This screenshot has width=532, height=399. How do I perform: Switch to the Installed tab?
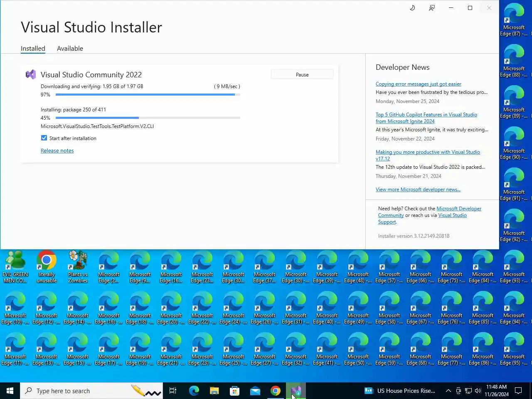(x=33, y=48)
